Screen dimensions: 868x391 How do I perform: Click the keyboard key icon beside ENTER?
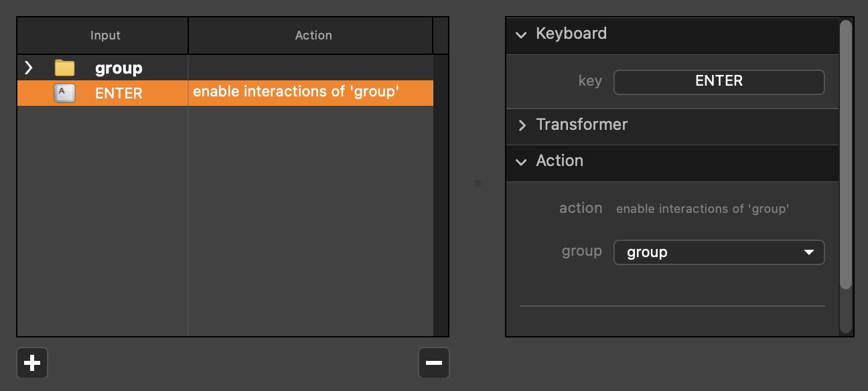point(64,93)
